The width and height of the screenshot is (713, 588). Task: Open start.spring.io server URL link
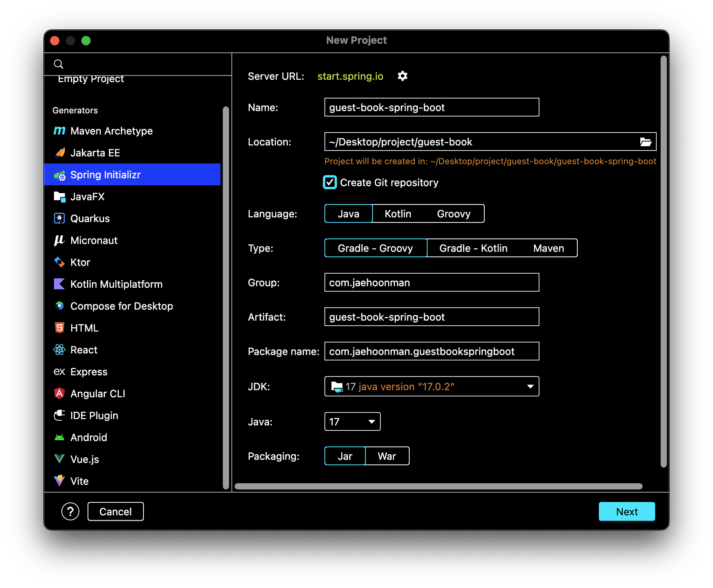tap(351, 76)
